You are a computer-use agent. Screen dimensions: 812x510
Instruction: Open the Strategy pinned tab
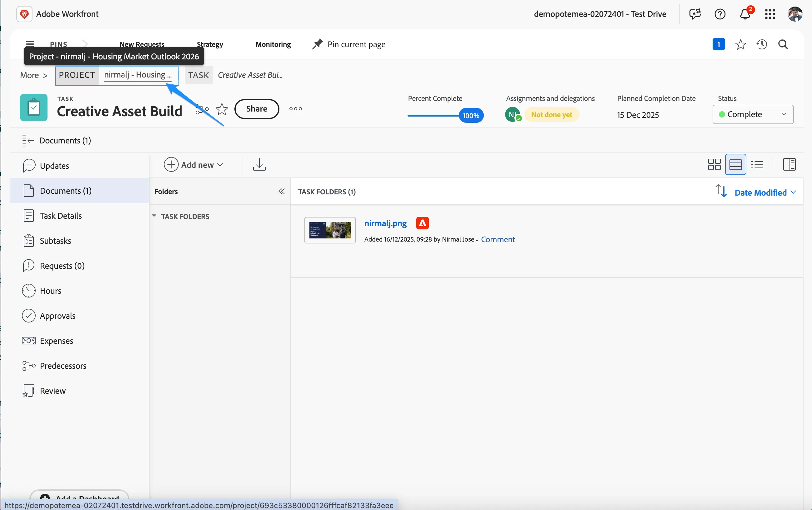(210, 44)
